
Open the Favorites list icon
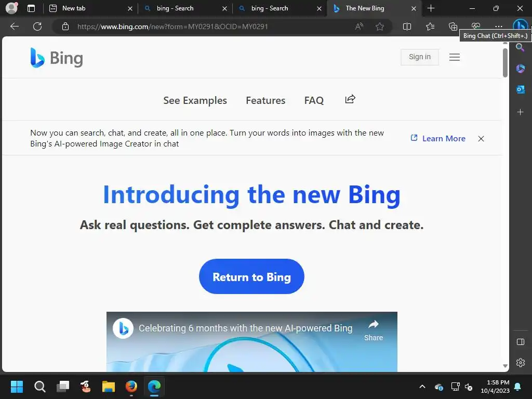[430, 26]
